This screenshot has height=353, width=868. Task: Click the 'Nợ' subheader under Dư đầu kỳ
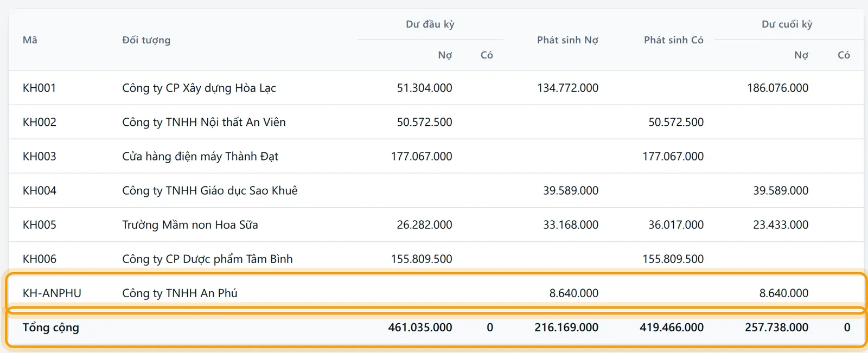[x=445, y=55]
